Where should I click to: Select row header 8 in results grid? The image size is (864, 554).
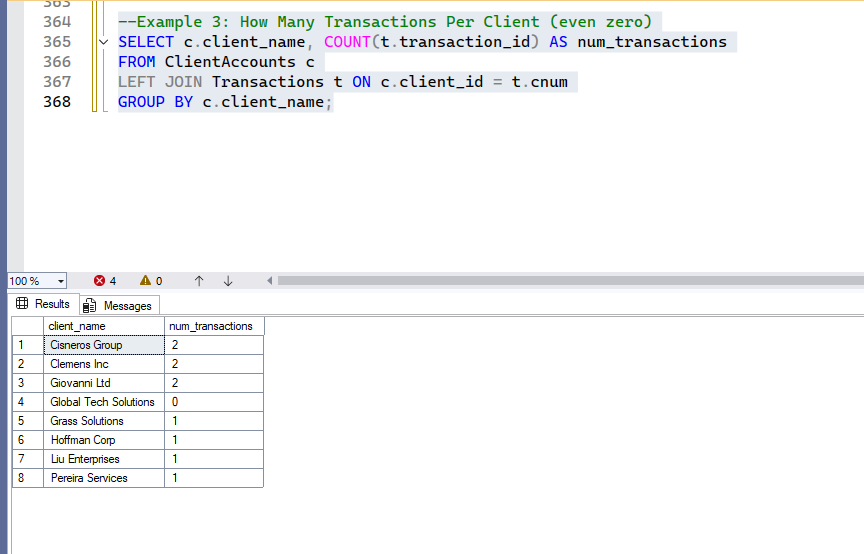coord(28,478)
